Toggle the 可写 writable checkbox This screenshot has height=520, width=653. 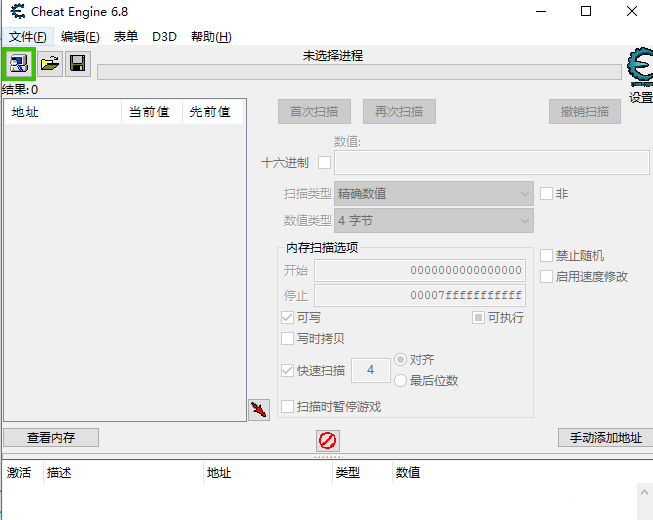pyautogui.click(x=287, y=318)
